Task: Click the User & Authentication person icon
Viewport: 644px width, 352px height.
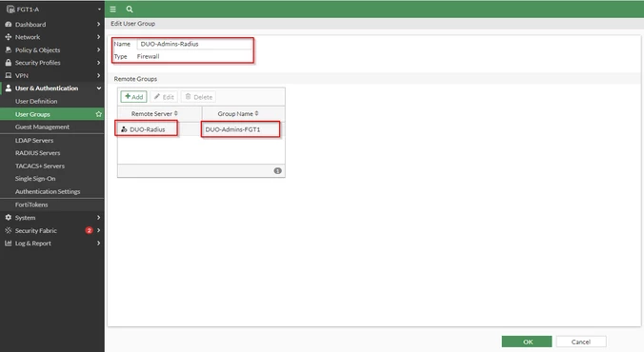Action: pos(8,88)
